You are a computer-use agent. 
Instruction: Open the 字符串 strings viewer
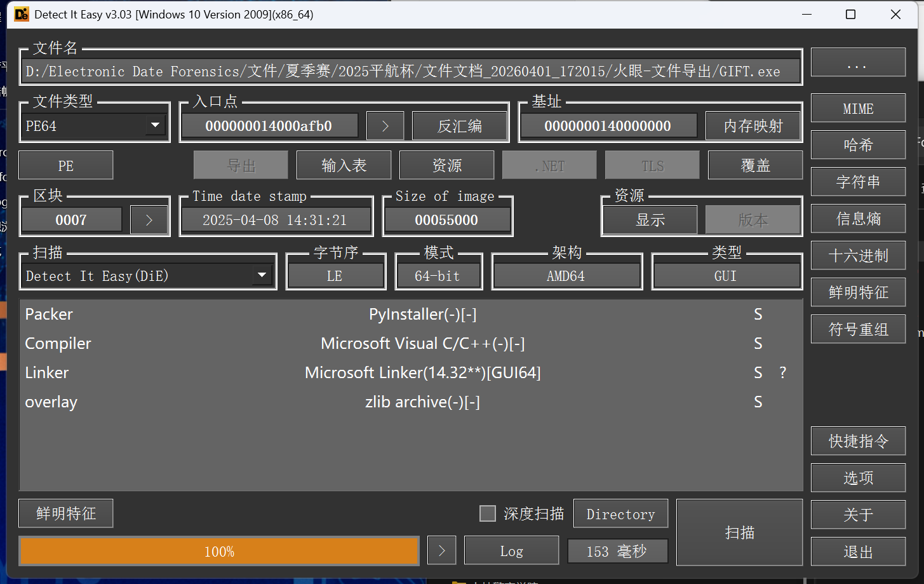(858, 182)
